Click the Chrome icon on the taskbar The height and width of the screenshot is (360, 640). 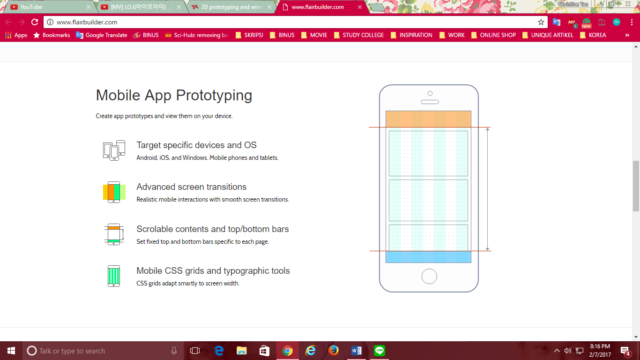point(287,351)
